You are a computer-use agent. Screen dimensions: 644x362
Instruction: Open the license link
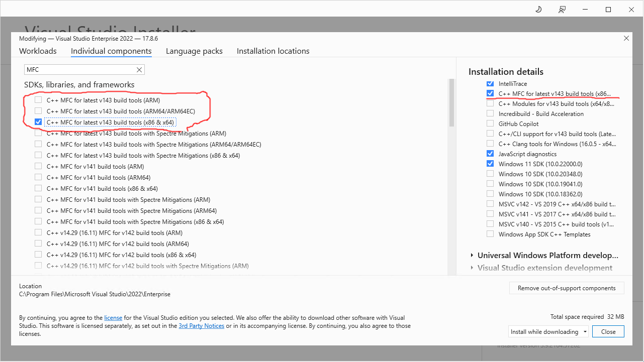113,318
